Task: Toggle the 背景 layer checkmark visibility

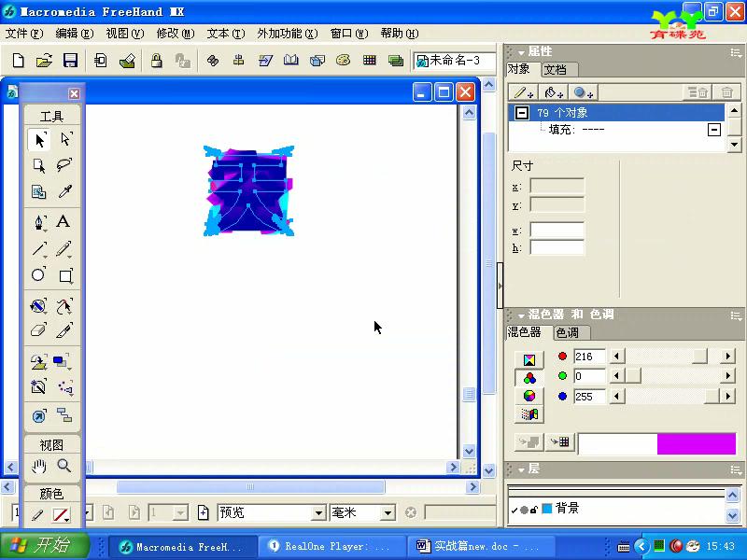Action: pos(514,510)
